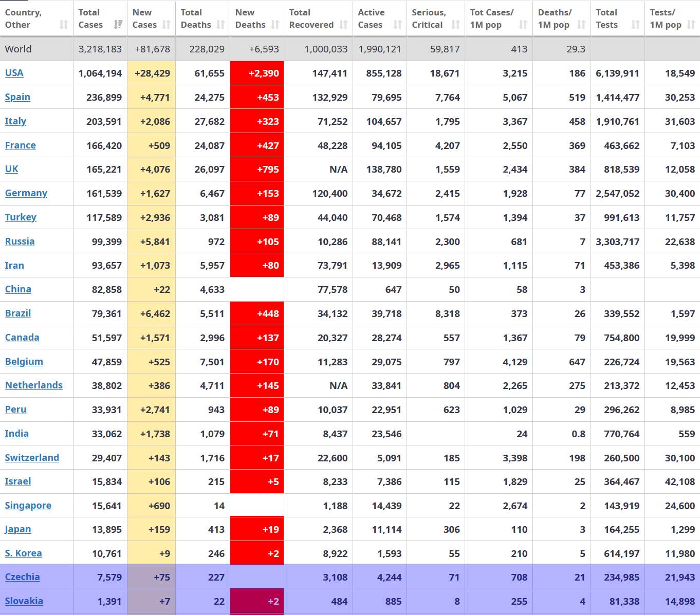Click Deaths/1M pop sort arrows
This screenshot has height=615, width=700.
581,25
